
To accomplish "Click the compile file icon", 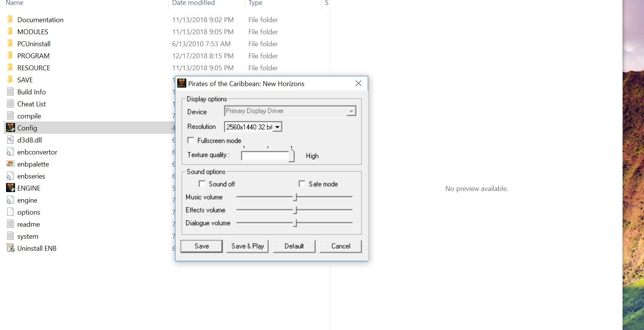I will [x=11, y=116].
